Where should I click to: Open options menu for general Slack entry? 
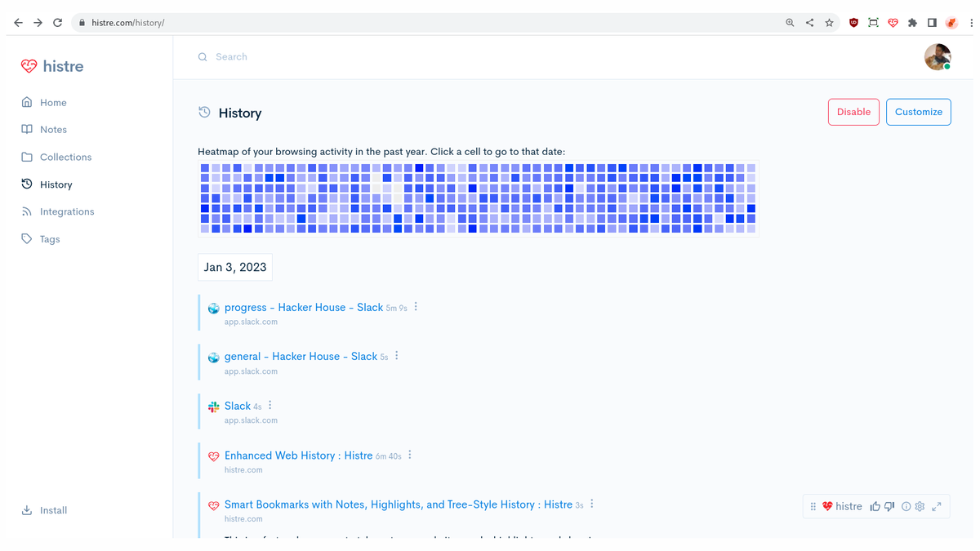(x=397, y=356)
